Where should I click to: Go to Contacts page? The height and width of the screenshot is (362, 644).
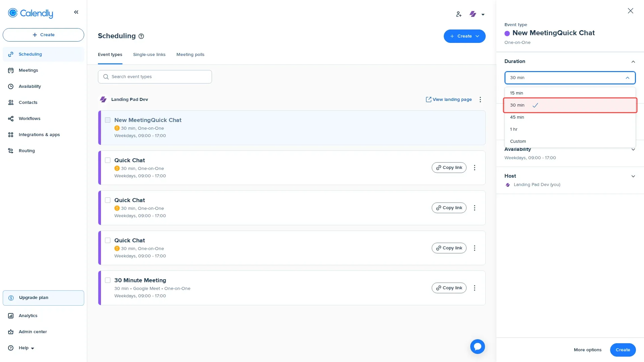[x=28, y=102]
